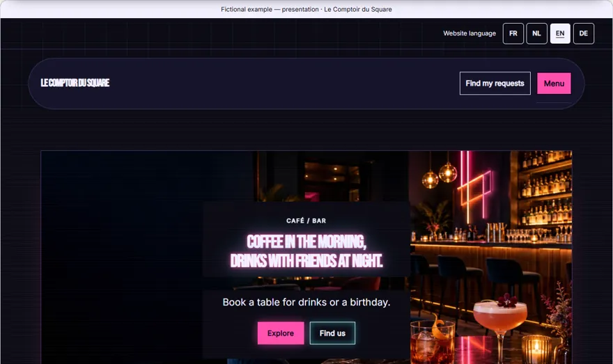Viewport: 613px width, 364px height.
Task: Click the CAFÉ / BAR category label
Action: [x=306, y=221]
